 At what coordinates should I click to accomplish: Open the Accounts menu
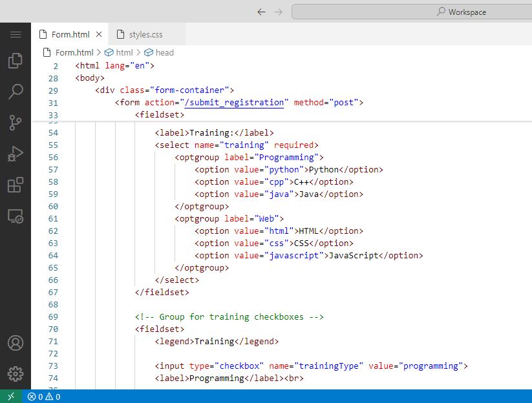tap(16, 343)
